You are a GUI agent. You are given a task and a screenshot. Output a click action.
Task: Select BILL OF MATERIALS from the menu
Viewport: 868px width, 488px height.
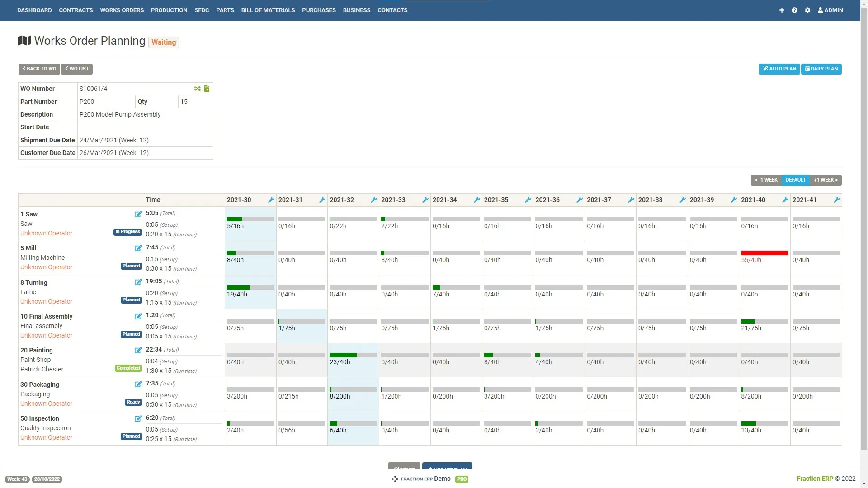coord(268,10)
